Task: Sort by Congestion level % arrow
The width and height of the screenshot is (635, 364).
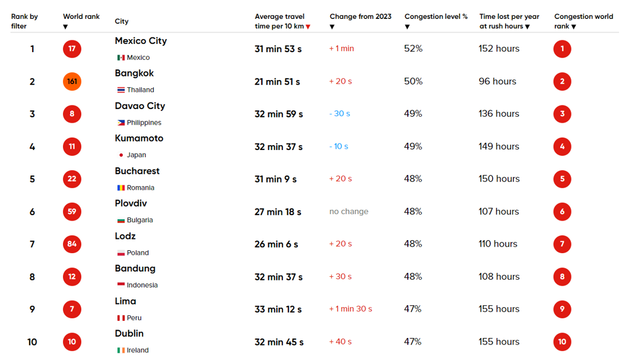Action: tap(407, 27)
